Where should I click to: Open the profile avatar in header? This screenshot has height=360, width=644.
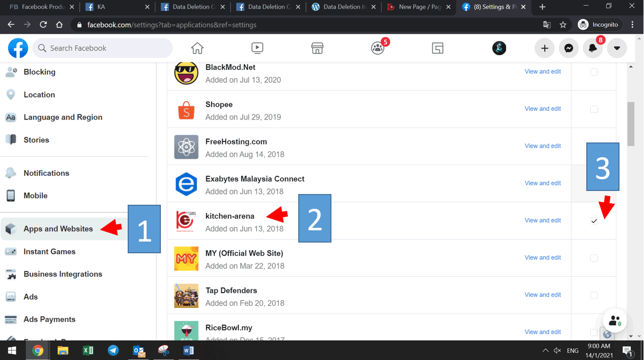click(x=499, y=48)
